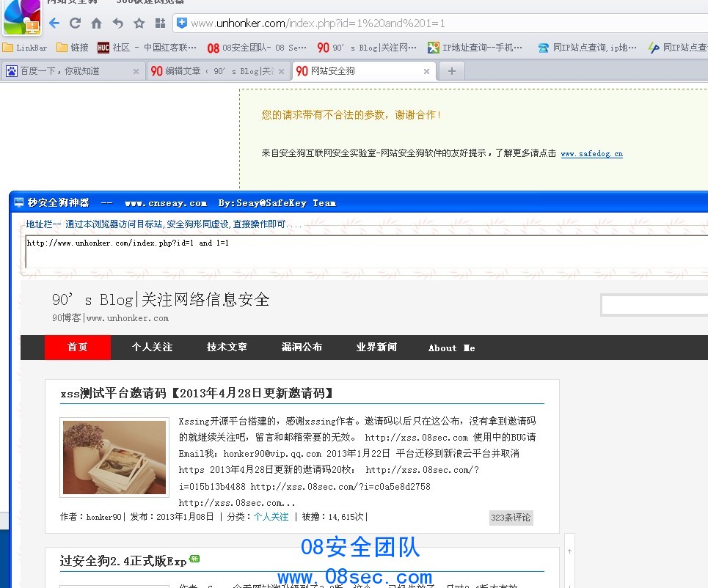Open the grid apps icon in toolbar
This screenshot has width=708, height=588.
pos(160,23)
